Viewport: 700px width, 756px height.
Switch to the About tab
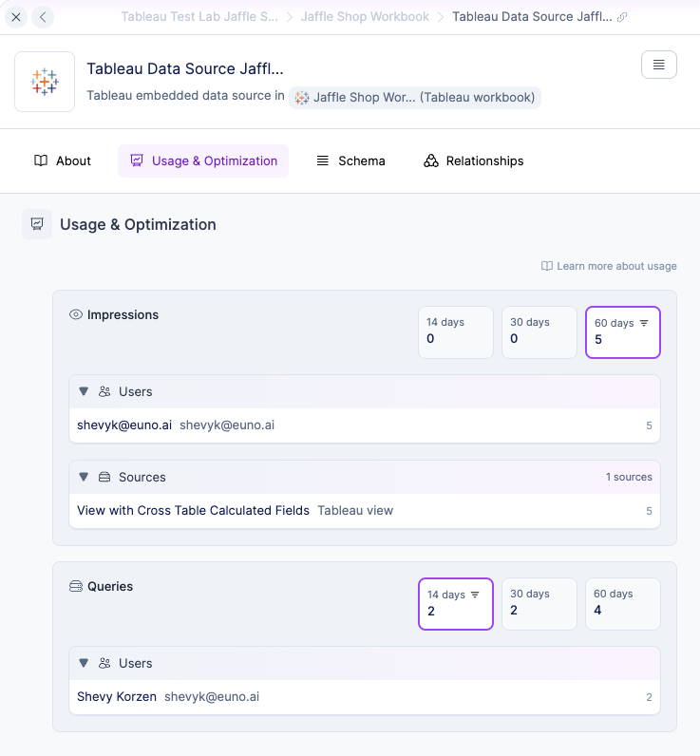coord(63,161)
